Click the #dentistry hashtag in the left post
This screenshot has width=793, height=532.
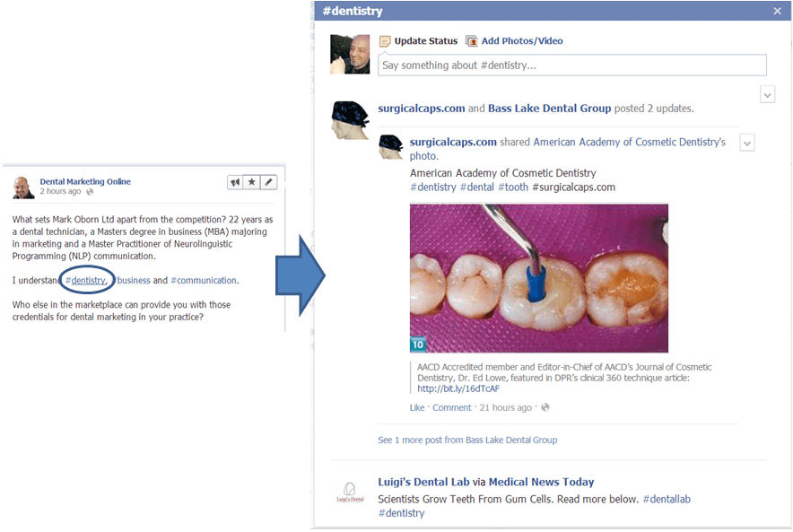point(85,281)
